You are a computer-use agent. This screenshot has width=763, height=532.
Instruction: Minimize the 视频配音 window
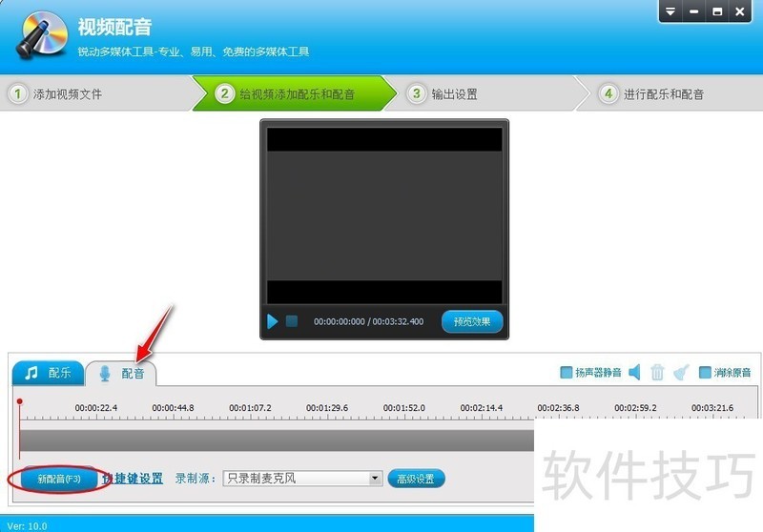[694, 11]
